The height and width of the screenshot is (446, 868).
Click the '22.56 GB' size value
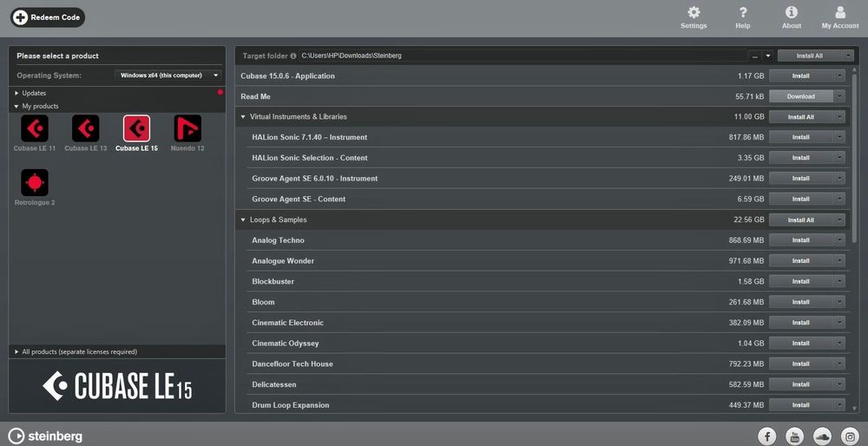[749, 220]
